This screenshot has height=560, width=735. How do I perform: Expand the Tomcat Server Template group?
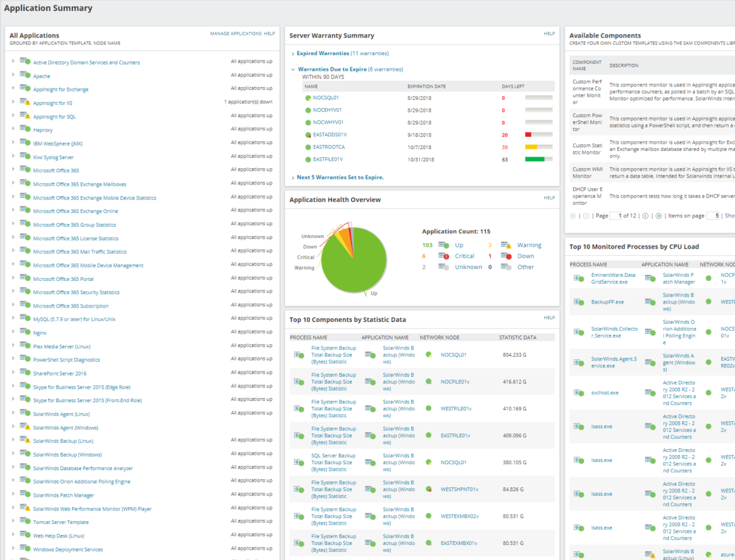pos(13,521)
